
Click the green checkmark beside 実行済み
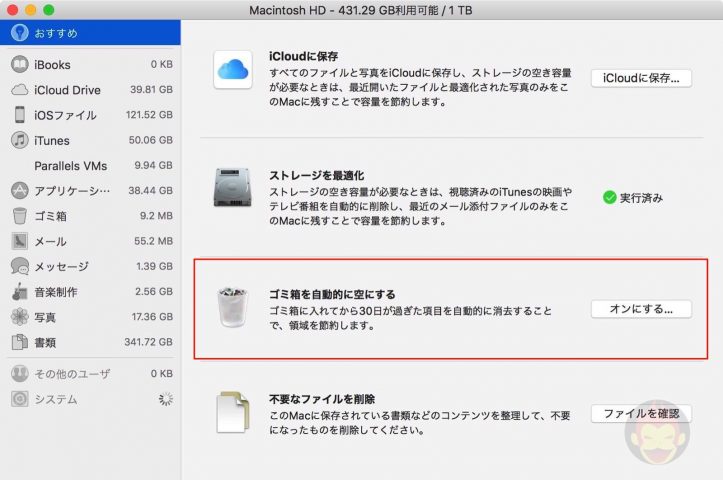point(610,197)
